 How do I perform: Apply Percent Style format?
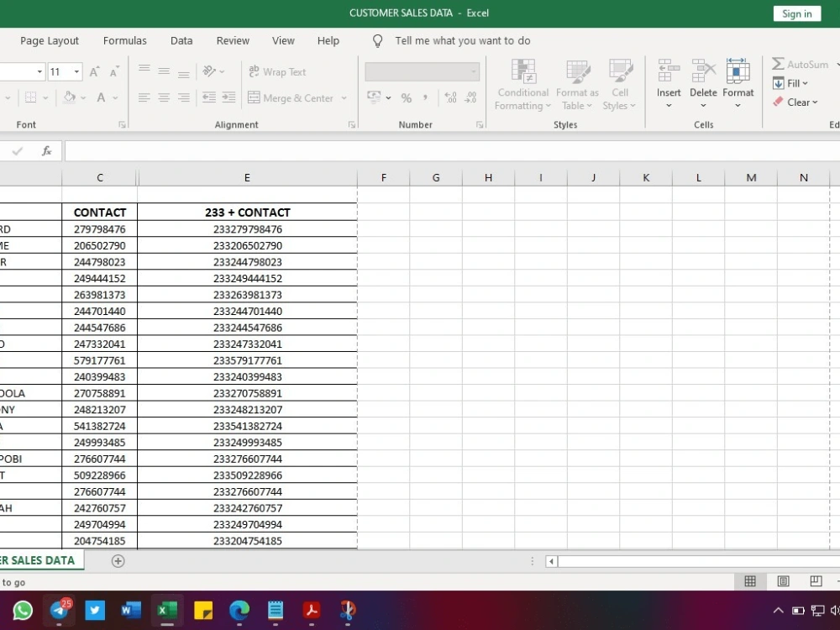point(407,98)
